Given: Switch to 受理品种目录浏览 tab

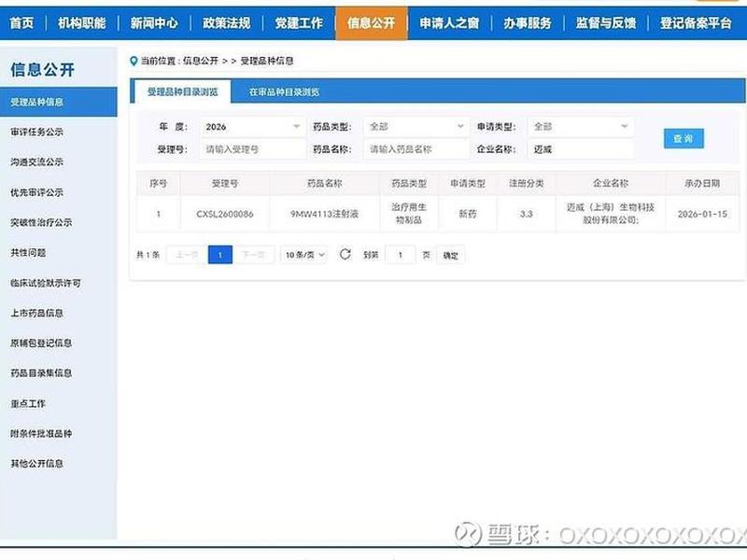Looking at the screenshot, I should coord(182,91).
